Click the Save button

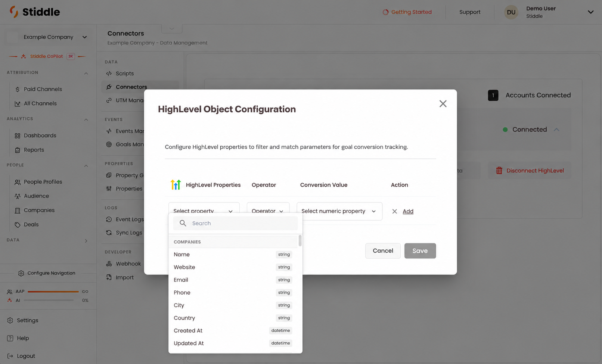coord(420,251)
